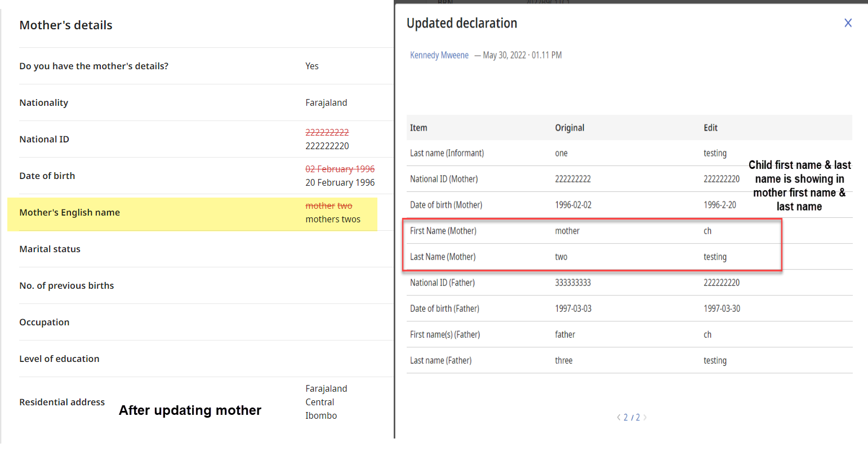Click the corrected National ID 222222220
The image size is (868, 452).
click(x=327, y=145)
